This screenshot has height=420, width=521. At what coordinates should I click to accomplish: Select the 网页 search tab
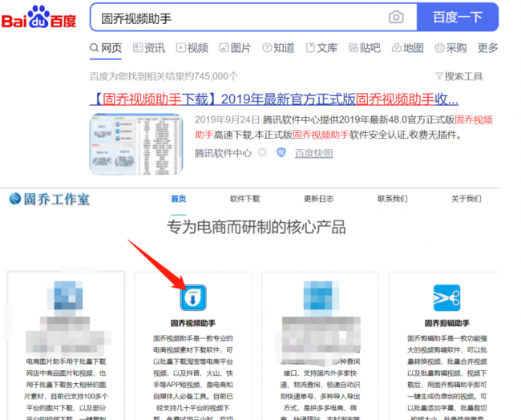click(x=106, y=48)
